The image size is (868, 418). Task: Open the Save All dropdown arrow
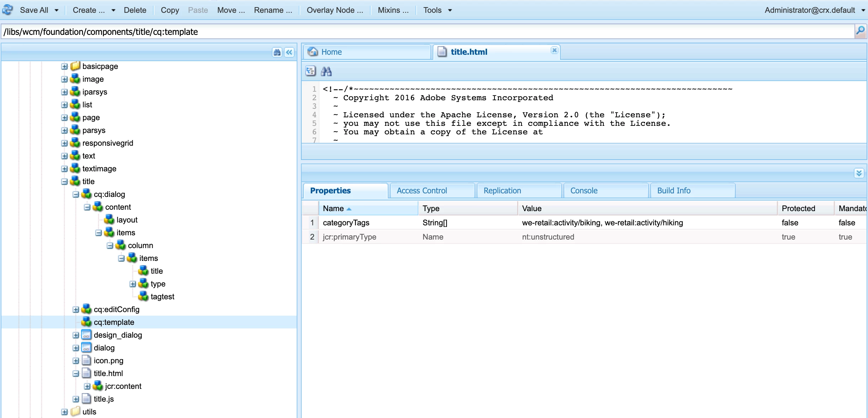tap(57, 10)
